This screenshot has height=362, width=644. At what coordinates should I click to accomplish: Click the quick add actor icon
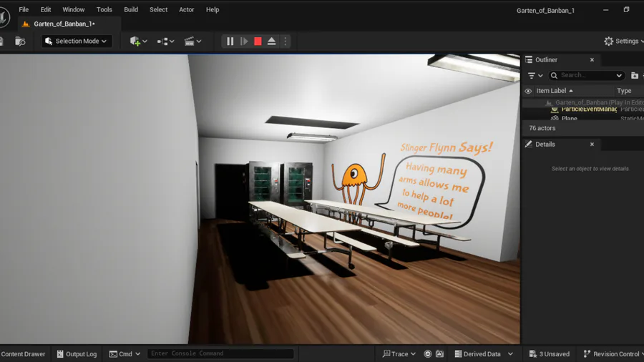coord(135,41)
